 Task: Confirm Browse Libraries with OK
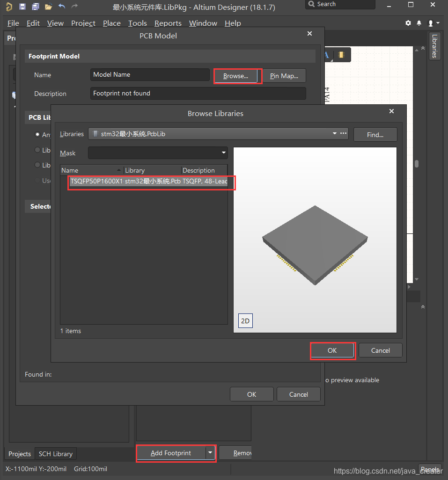pyautogui.click(x=332, y=350)
